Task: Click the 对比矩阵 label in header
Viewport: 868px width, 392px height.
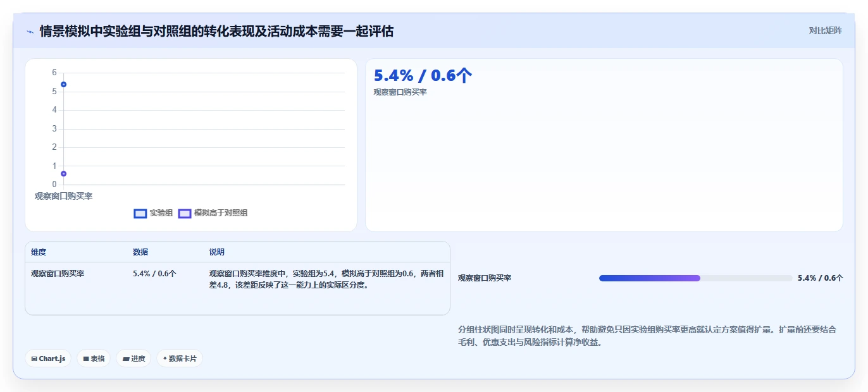Action: click(825, 30)
